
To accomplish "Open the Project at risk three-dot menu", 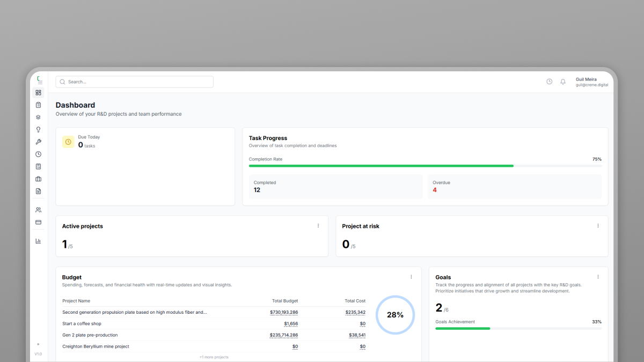I will 598,226.
